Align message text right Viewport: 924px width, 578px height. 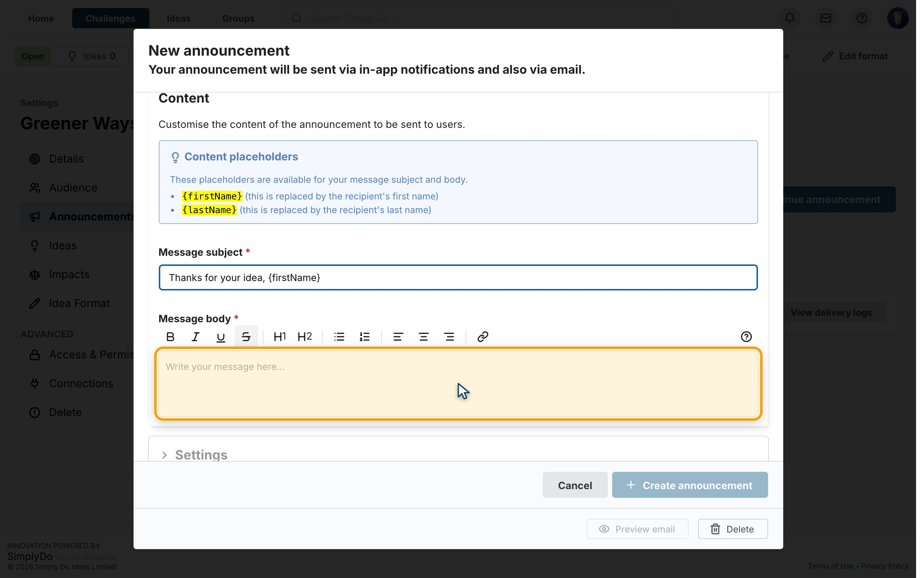[x=449, y=337]
